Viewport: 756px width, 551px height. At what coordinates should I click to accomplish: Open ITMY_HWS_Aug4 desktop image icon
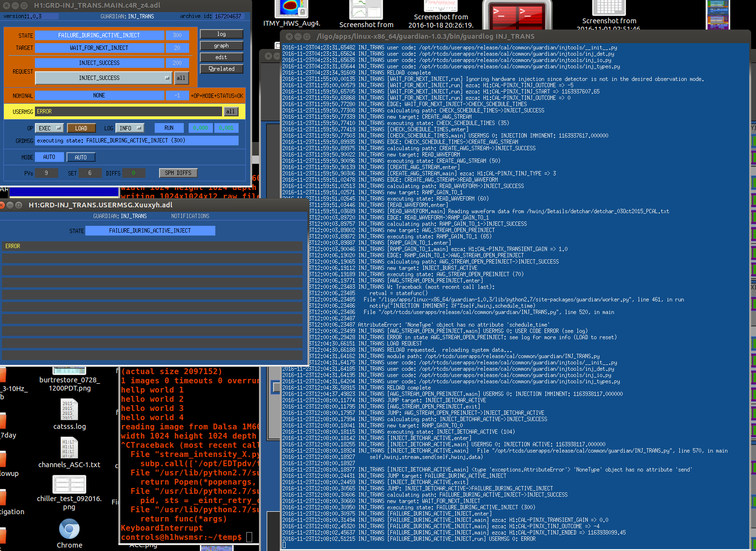(x=291, y=9)
